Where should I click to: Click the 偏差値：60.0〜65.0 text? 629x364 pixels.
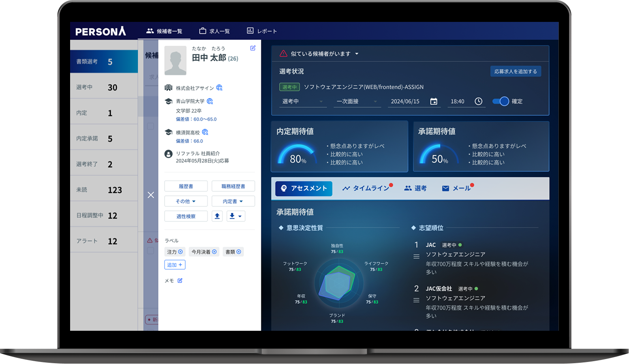click(x=196, y=119)
